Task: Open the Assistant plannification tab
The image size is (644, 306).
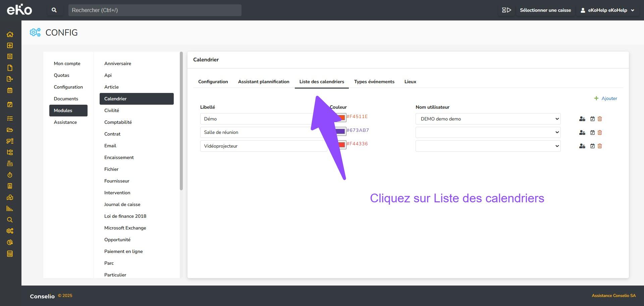Action: pos(263,82)
